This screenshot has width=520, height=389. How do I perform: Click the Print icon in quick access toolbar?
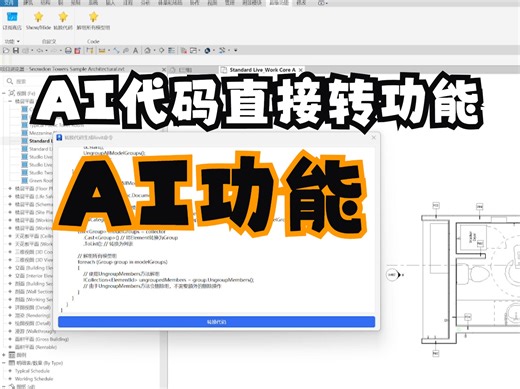pos(68,51)
